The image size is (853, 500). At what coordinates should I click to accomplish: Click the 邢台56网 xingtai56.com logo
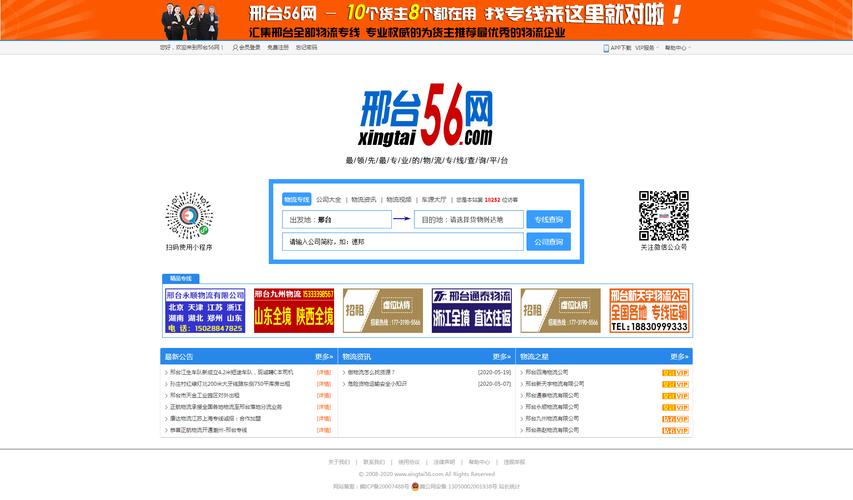click(426, 115)
